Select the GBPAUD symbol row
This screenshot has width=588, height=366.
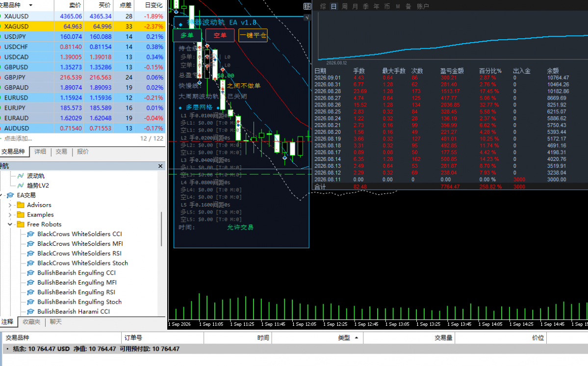click(82, 87)
